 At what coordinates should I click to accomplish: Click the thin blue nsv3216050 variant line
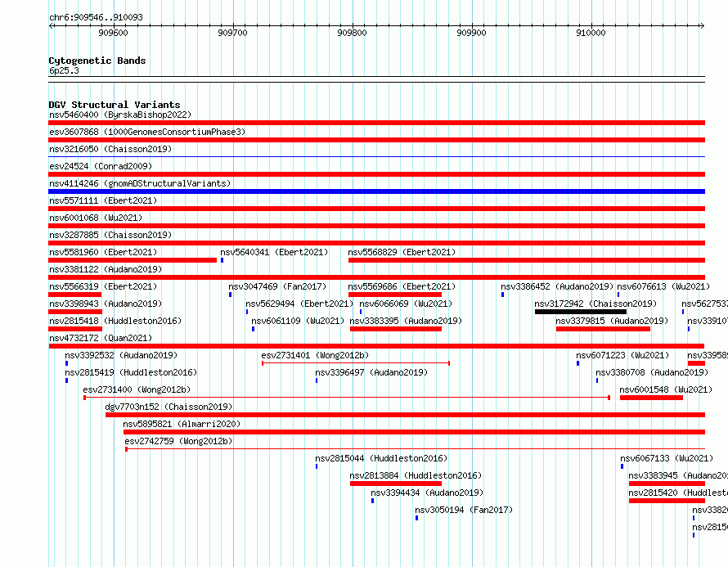click(376, 157)
